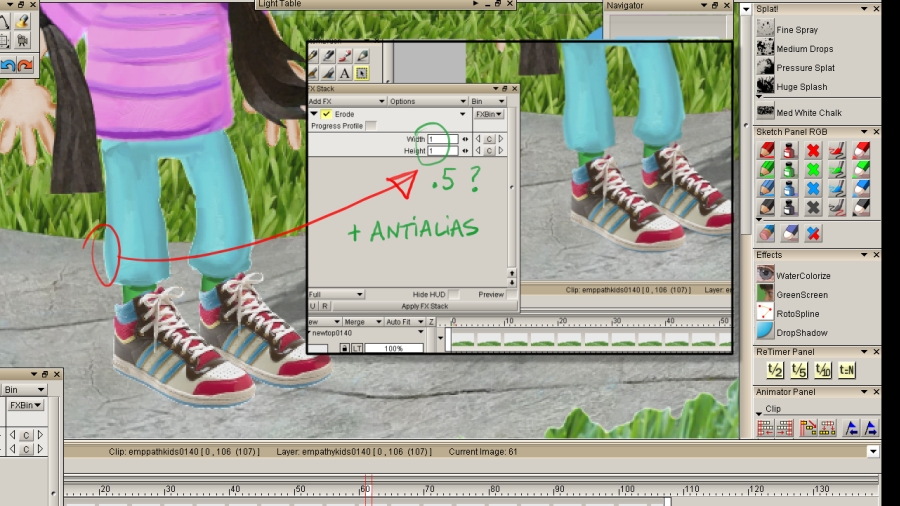This screenshot has width=900, height=506.
Task: Apply the DropShadow effect
Action: [x=792, y=332]
